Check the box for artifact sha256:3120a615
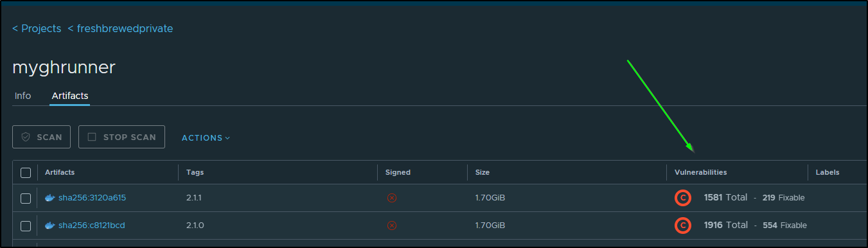This screenshot has height=248, width=868. pos(26,198)
